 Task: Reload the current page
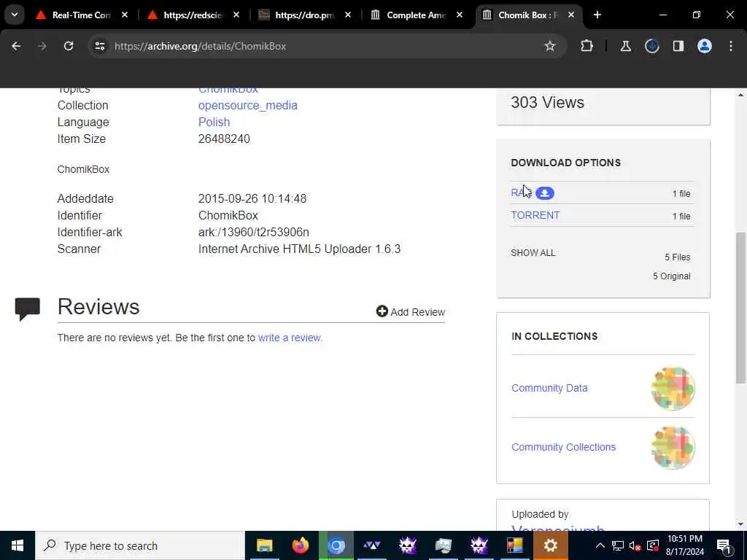pyautogui.click(x=69, y=46)
